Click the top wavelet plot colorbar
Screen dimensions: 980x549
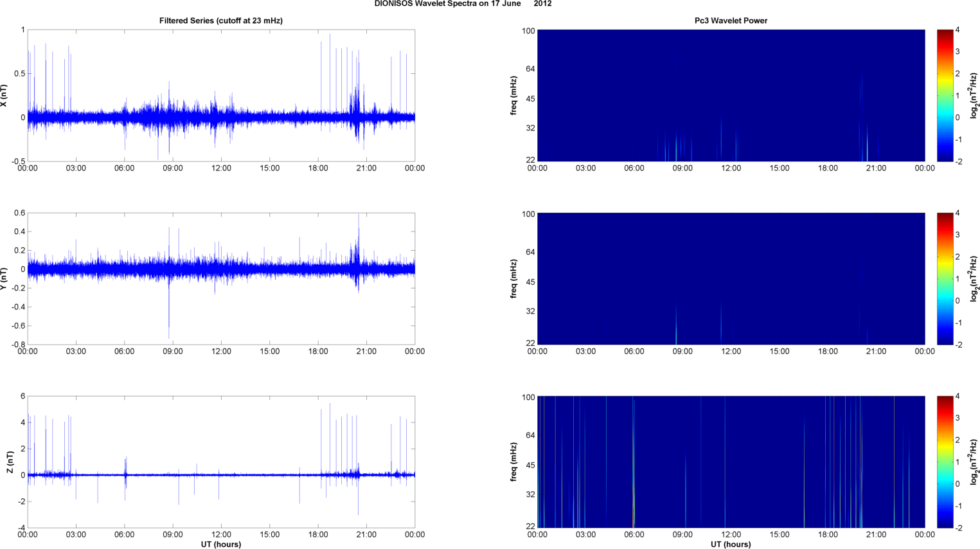945,95
